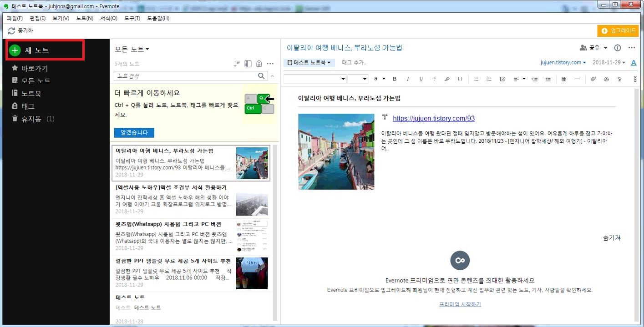Click the tag filter icon in note list
Viewport: 644px width, 327px height.
click(x=259, y=64)
